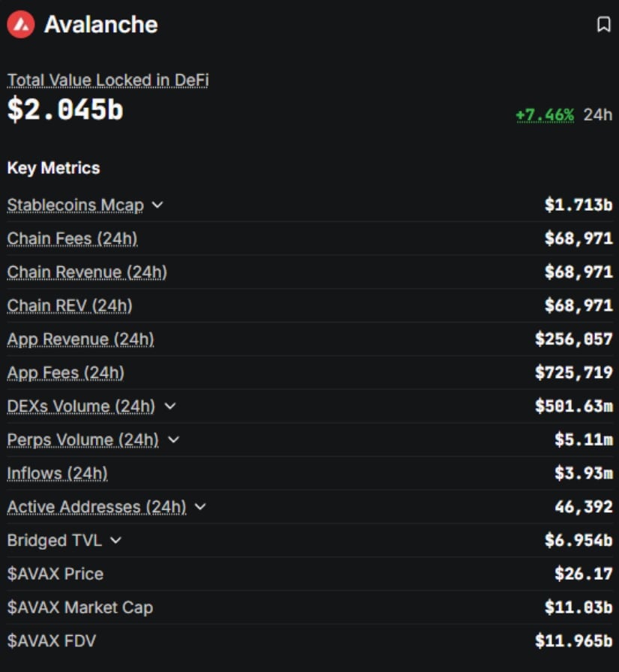The width and height of the screenshot is (619, 672).
Task: Select the Perps Volume (24h) label
Action: click(83, 439)
